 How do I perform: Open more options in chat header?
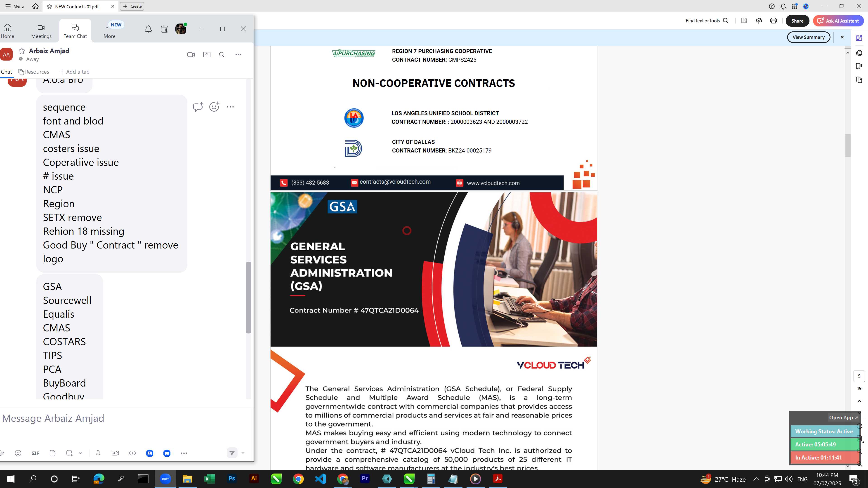click(x=238, y=54)
